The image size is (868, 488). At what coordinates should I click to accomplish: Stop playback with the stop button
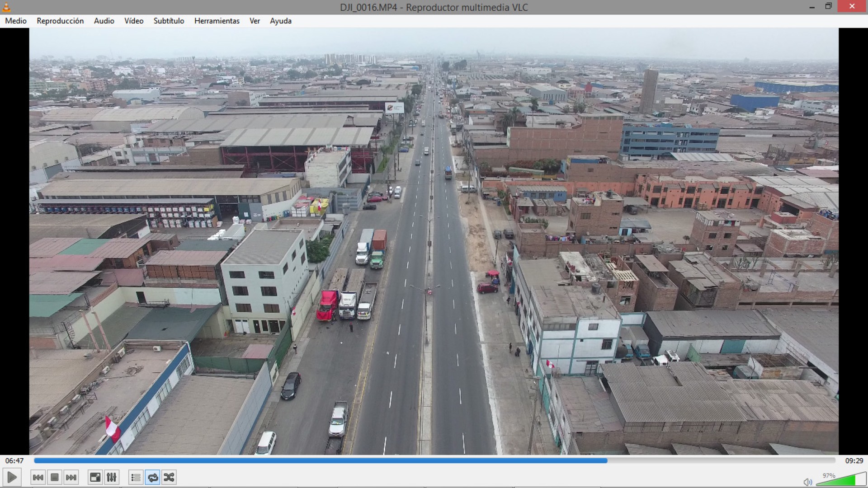pyautogui.click(x=55, y=477)
